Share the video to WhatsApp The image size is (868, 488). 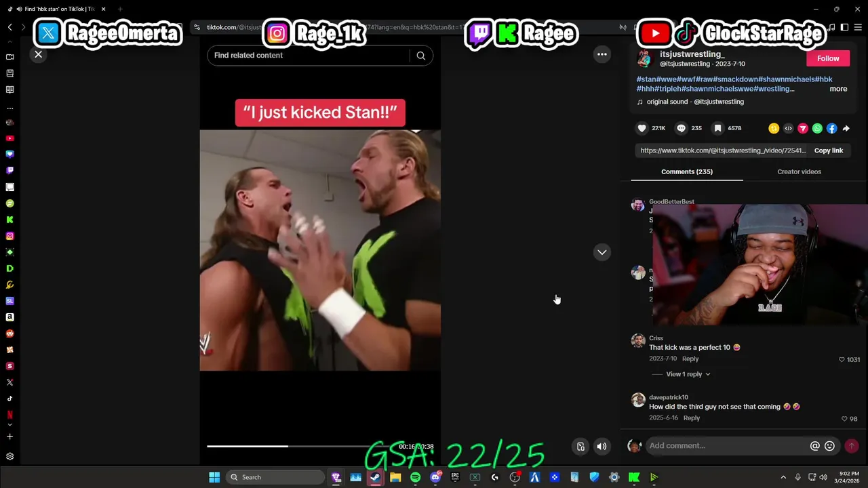tap(817, 128)
